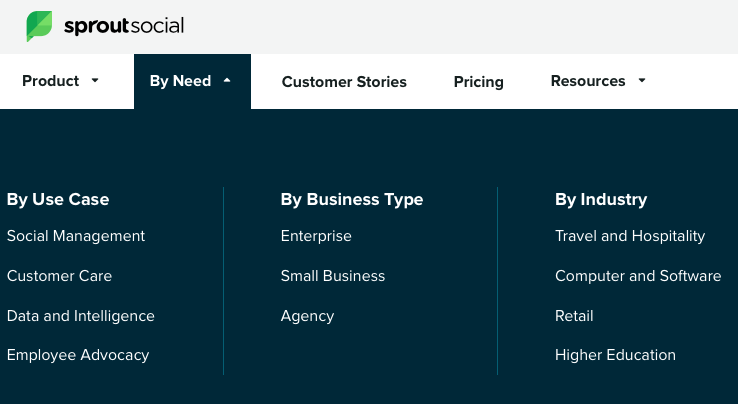Open the Agency business type link
738x404 pixels.
click(307, 316)
